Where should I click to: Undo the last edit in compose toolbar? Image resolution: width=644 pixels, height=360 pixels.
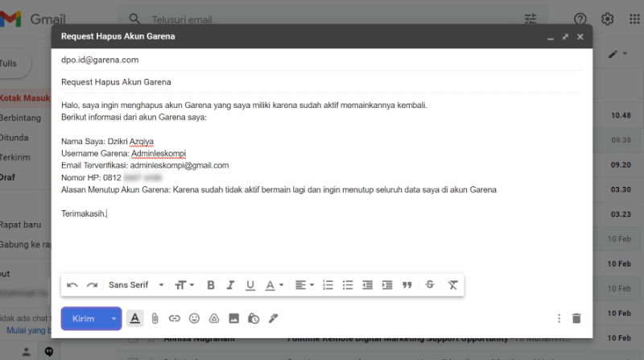coord(72,285)
